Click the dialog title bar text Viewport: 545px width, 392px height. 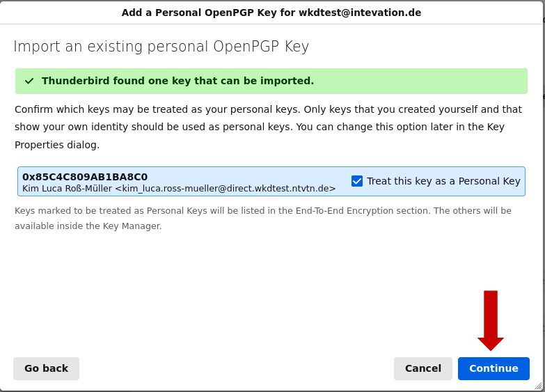[x=271, y=13]
